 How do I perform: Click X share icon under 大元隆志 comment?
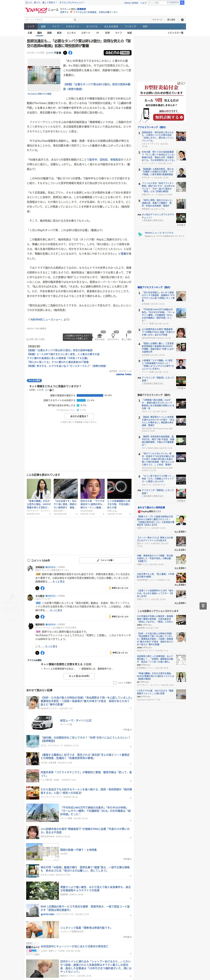tap(37, 617)
